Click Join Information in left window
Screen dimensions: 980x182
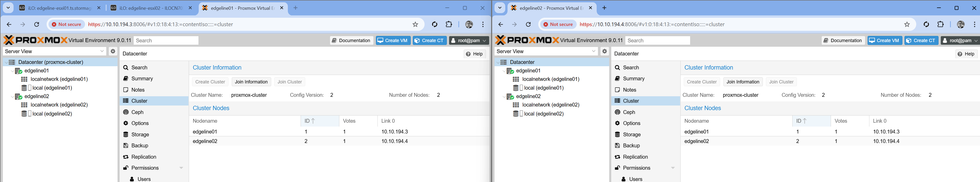pos(251,82)
